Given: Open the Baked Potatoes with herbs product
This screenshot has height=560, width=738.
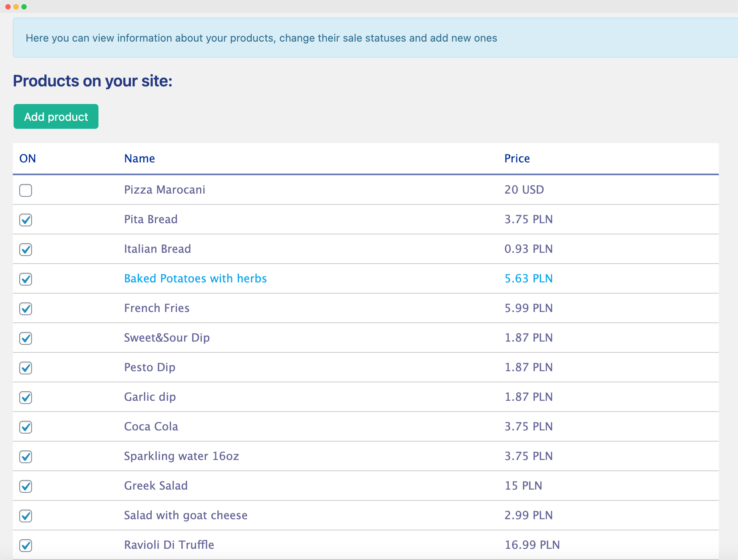Looking at the screenshot, I should (x=195, y=278).
